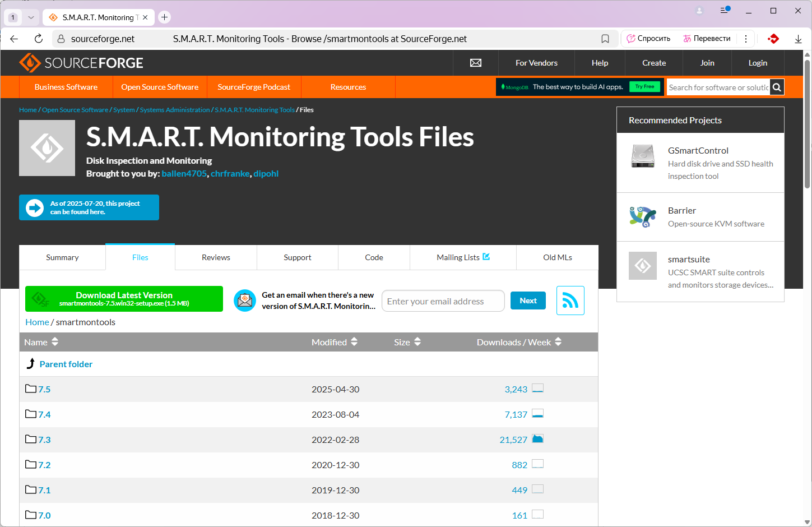Click 7.3 folder downloads chart icon
This screenshot has height=527, width=812.
[537, 439]
